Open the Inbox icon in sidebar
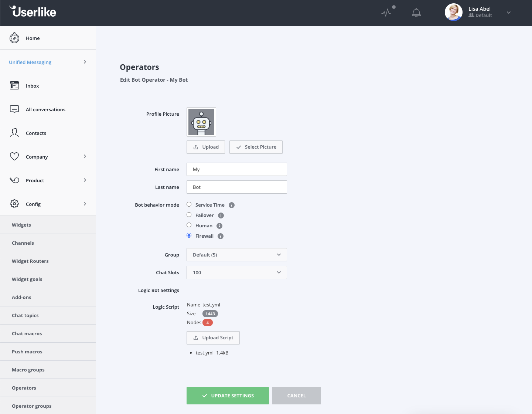532x414 pixels. click(14, 86)
